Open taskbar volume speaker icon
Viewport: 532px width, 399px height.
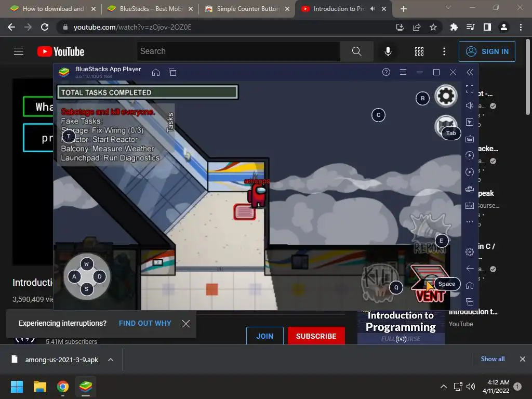(471, 387)
